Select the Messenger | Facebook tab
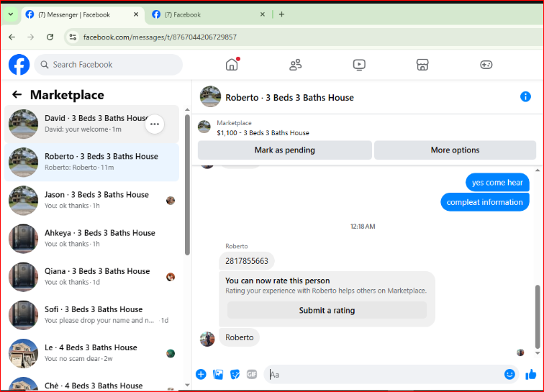The height and width of the screenshot is (392, 544). (x=83, y=14)
